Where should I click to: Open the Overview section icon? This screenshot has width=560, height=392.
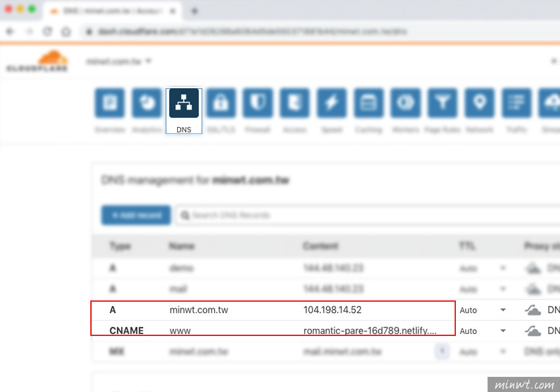point(110,103)
